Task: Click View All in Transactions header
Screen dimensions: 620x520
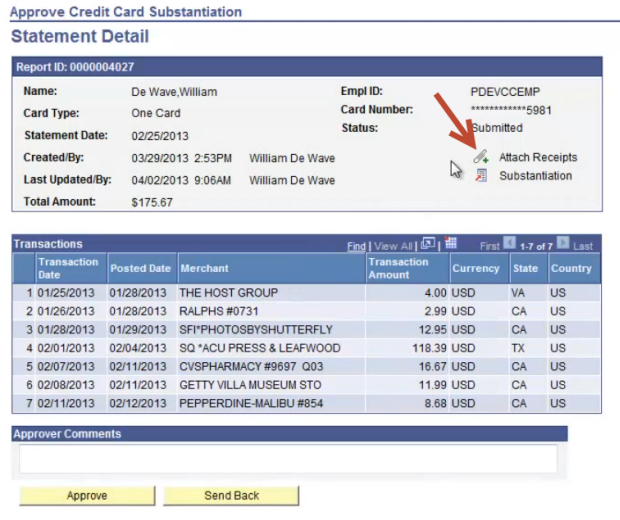Action: 394,245
